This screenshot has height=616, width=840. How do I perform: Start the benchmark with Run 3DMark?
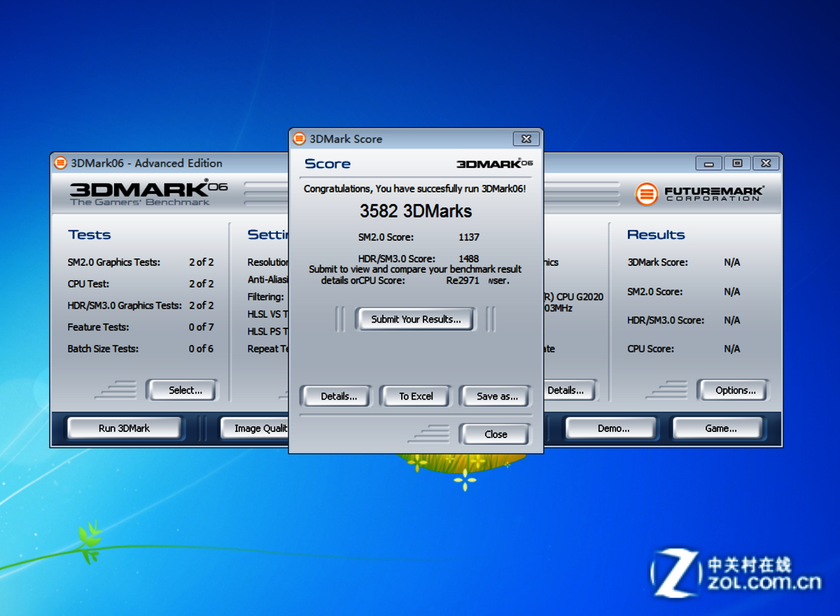point(124,428)
